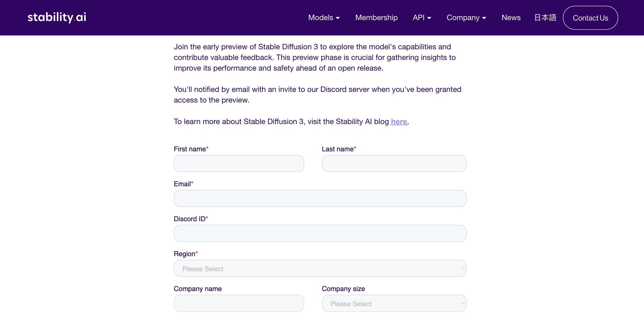
Task: Click the Company size chevron icon
Action: point(462,303)
